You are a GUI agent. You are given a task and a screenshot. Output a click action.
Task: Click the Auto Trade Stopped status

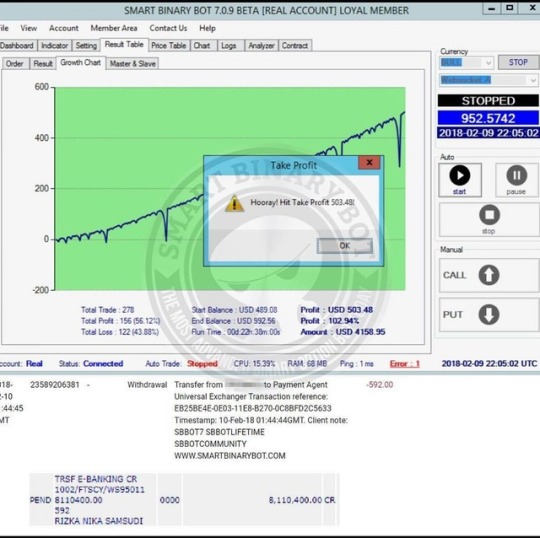pos(202,364)
